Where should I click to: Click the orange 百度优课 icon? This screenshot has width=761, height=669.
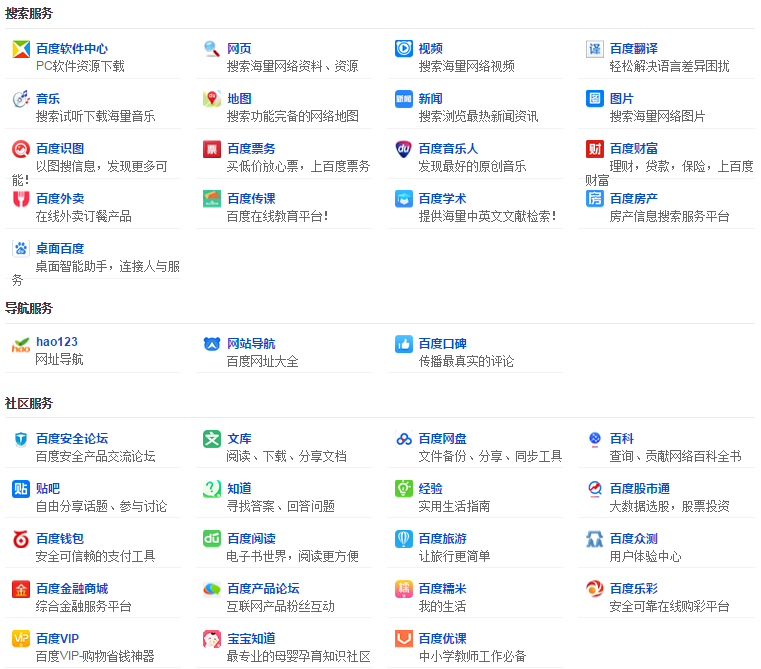tap(403, 639)
